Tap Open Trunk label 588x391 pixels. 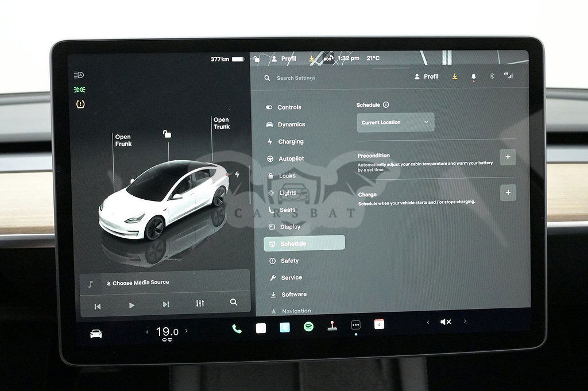click(221, 123)
